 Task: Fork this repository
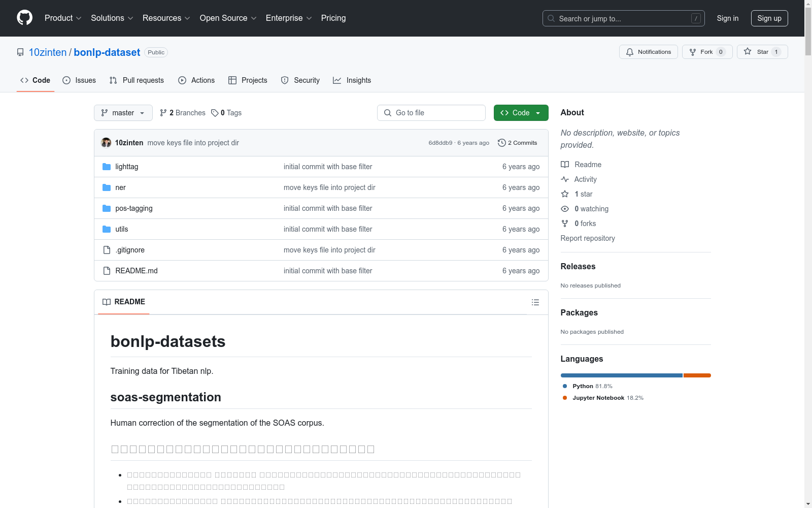tap(707, 52)
